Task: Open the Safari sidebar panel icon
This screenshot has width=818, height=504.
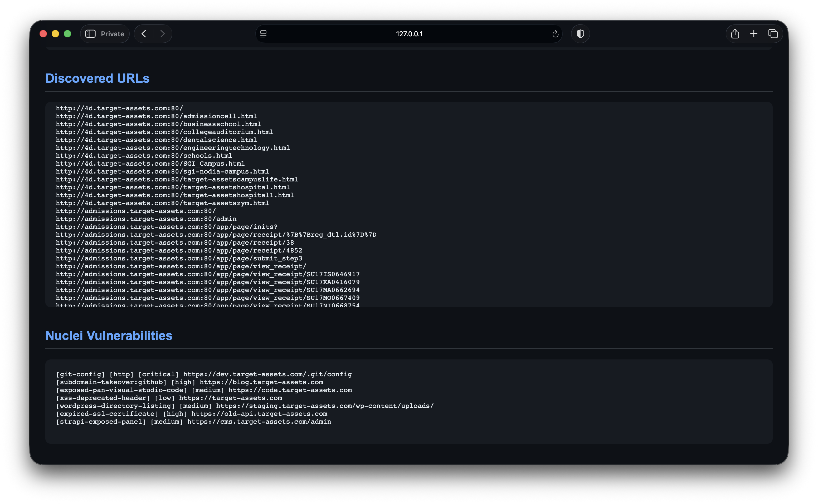Action: point(90,34)
